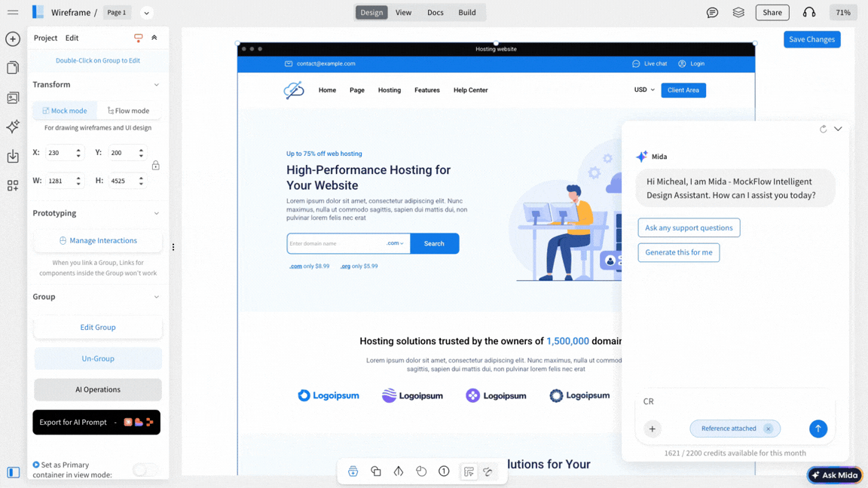Click the aspect ratio lock icon
868x488 pixels.
(156, 166)
